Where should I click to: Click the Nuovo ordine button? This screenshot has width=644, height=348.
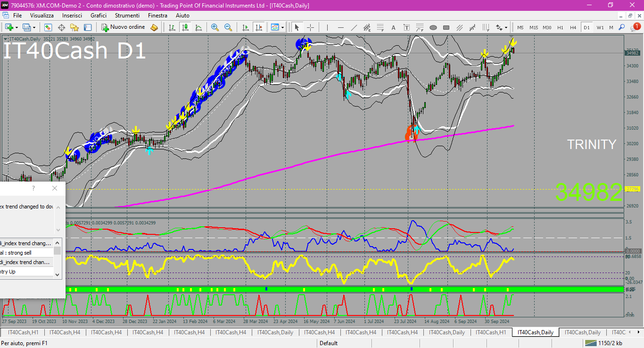click(124, 27)
